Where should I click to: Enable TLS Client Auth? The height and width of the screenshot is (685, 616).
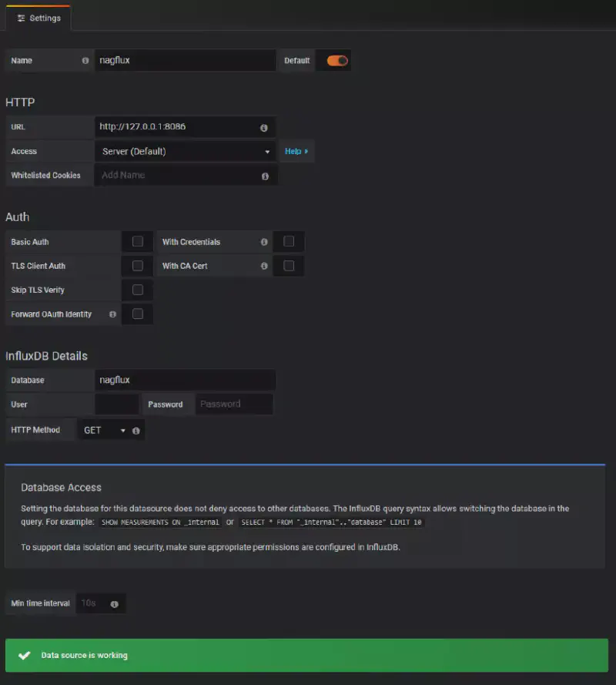137,265
